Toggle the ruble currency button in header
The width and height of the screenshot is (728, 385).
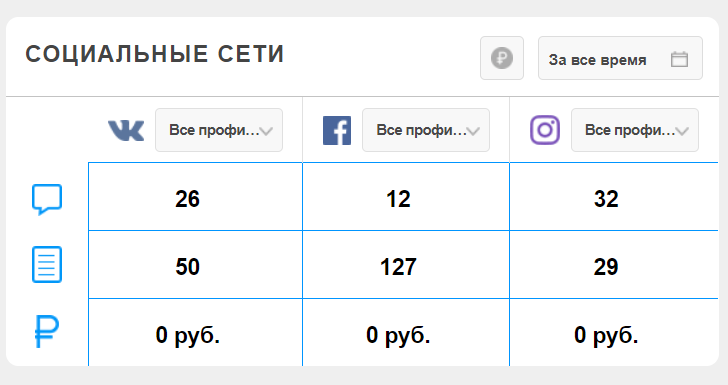[502, 58]
